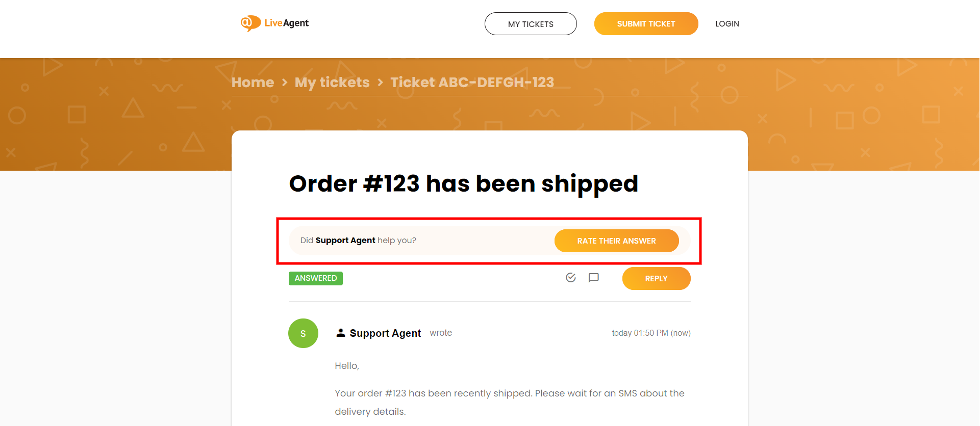Click the green S avatar circle
Screen dimensions: 980x426
tap(303, 333)
